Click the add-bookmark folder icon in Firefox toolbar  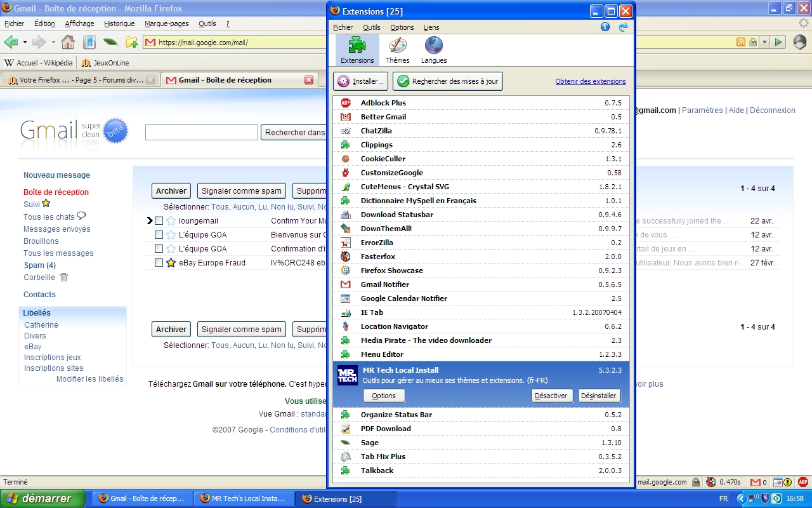point(131,43)
